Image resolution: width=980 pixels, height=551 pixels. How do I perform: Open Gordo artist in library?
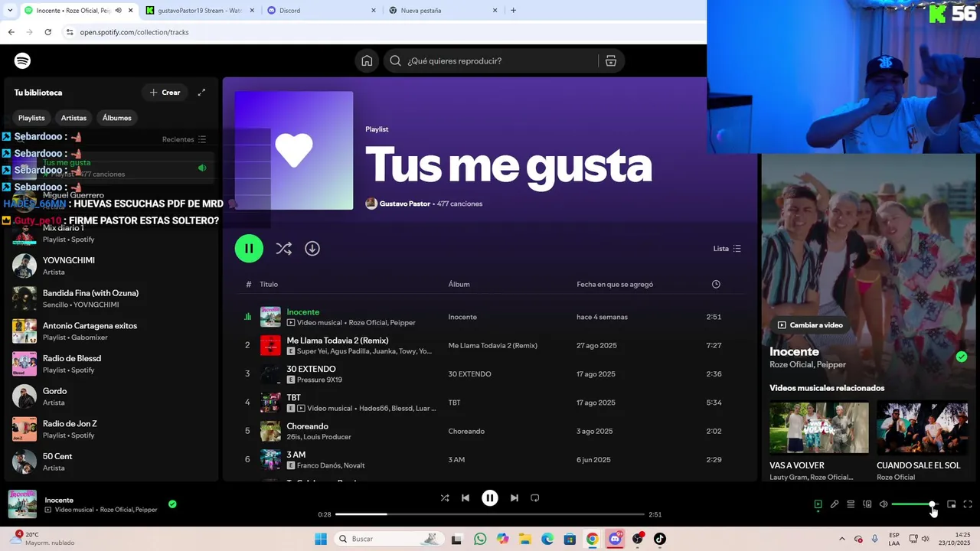[111, 396]
